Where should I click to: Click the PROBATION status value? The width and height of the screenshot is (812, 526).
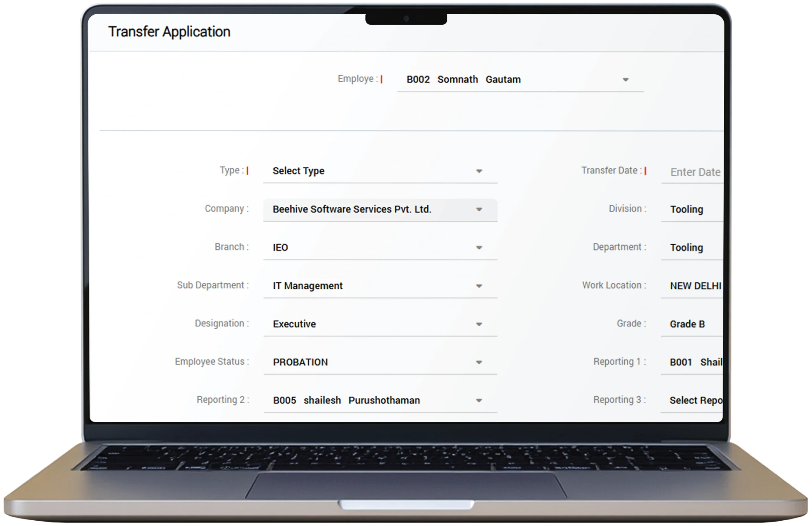coord(300,362)
